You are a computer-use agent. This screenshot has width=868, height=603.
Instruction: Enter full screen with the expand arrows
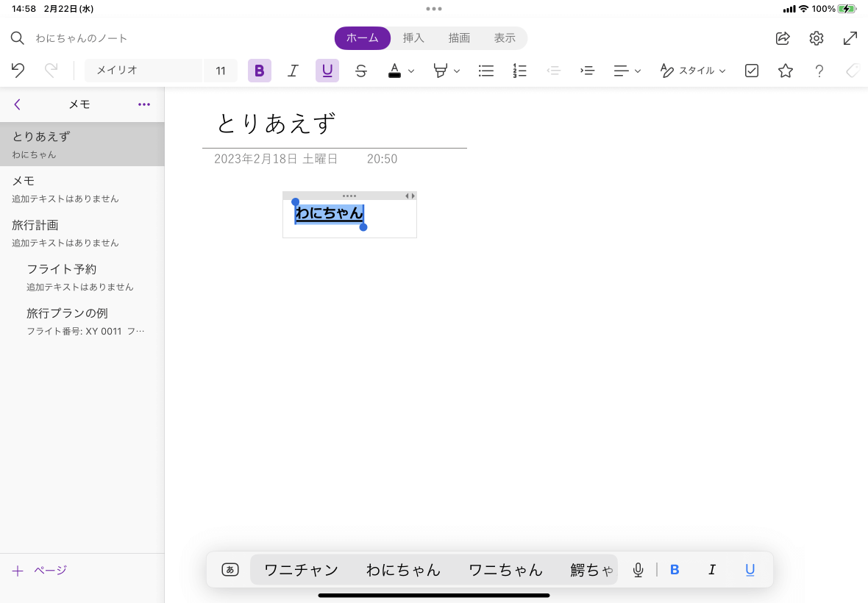point(850,38)
